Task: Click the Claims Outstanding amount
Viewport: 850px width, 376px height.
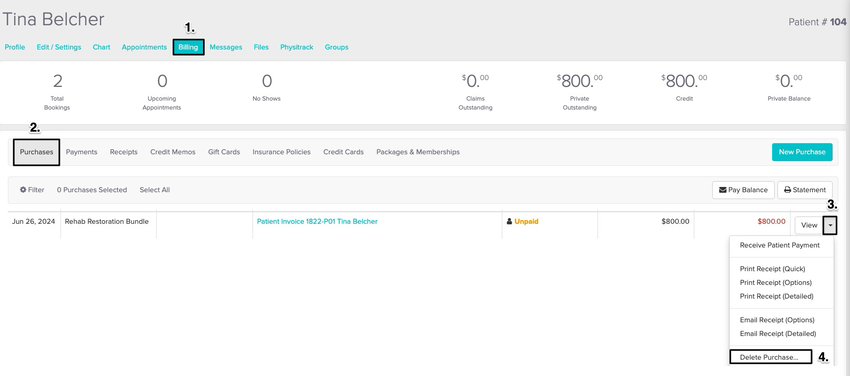Action: tap(475, 81)
